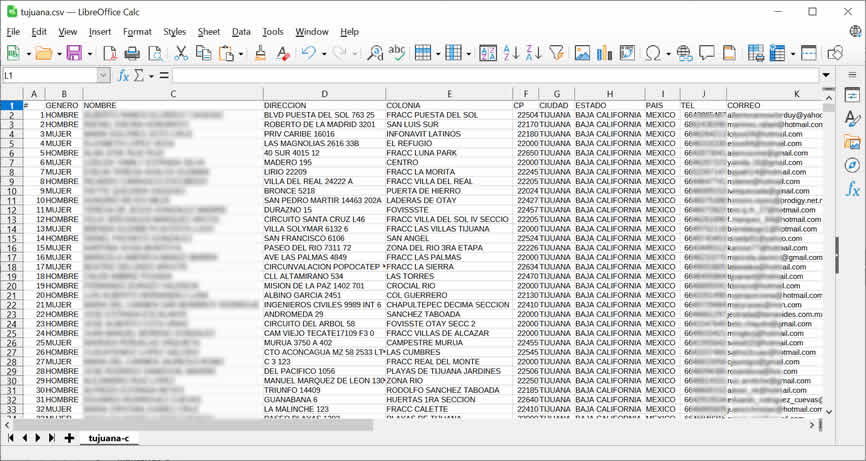Open sidebar Properties deck icon

click(852, 95)
